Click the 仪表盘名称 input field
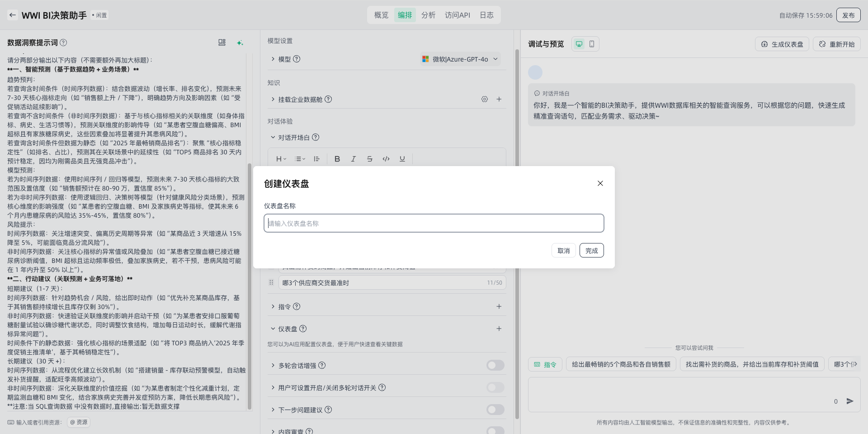868x434 pixels. [434, 223]
